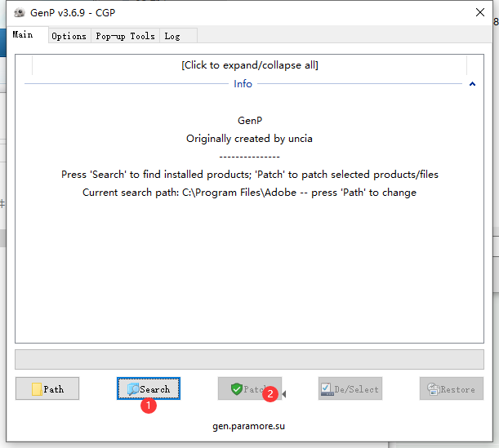This screenshot has height=448, width=499.
Task: Click the 'Current search path' info line
Action: point(249,193)
